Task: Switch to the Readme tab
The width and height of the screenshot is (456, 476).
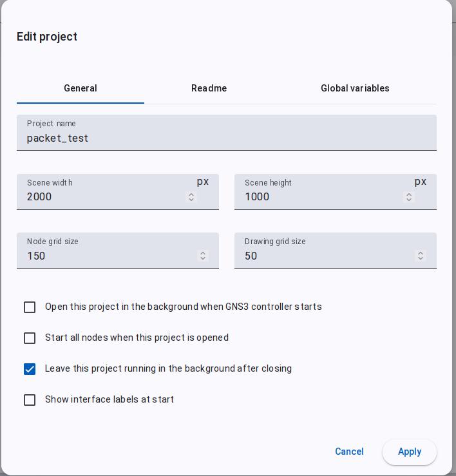Action: [x=209, y=88]
